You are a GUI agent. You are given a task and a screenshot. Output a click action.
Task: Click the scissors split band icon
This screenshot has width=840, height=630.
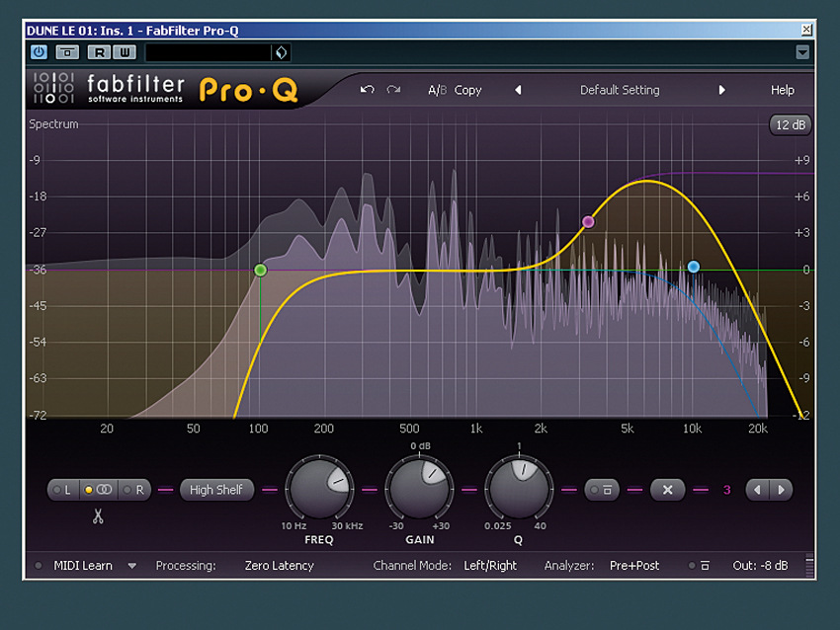point(98,516)
